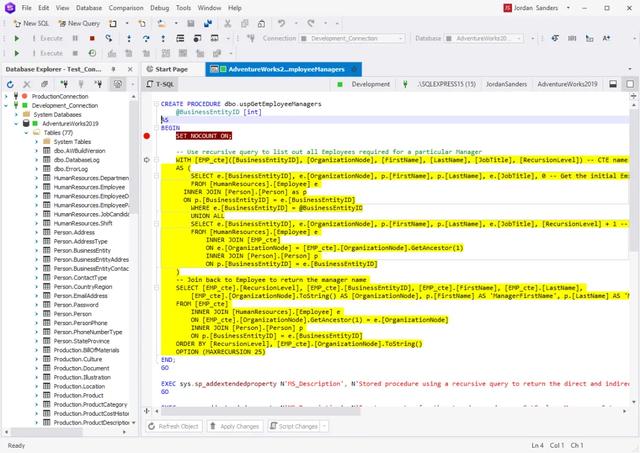Click the Script Changes button

293,426
